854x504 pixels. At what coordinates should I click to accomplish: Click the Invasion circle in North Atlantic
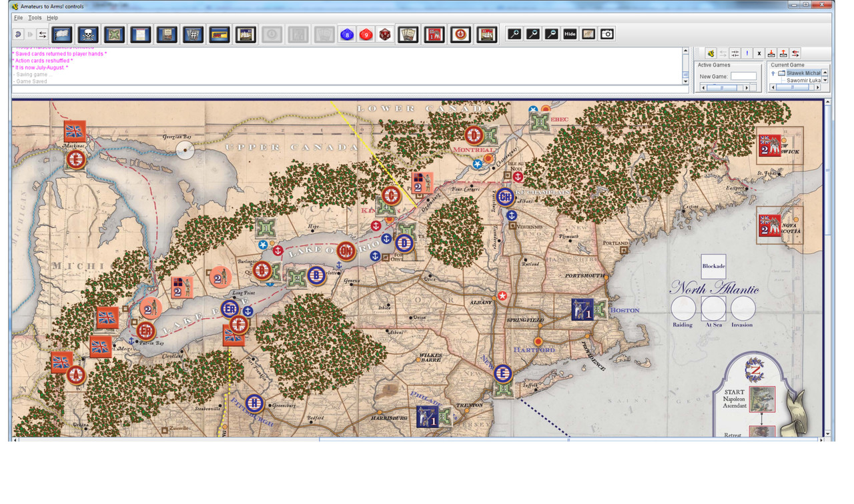(x=743, y=309)
